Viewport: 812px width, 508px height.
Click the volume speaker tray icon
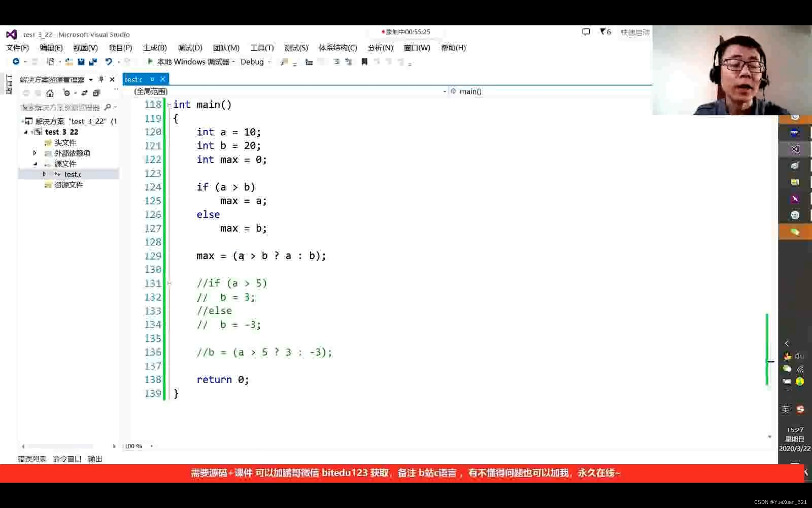(x=800, y=356)
